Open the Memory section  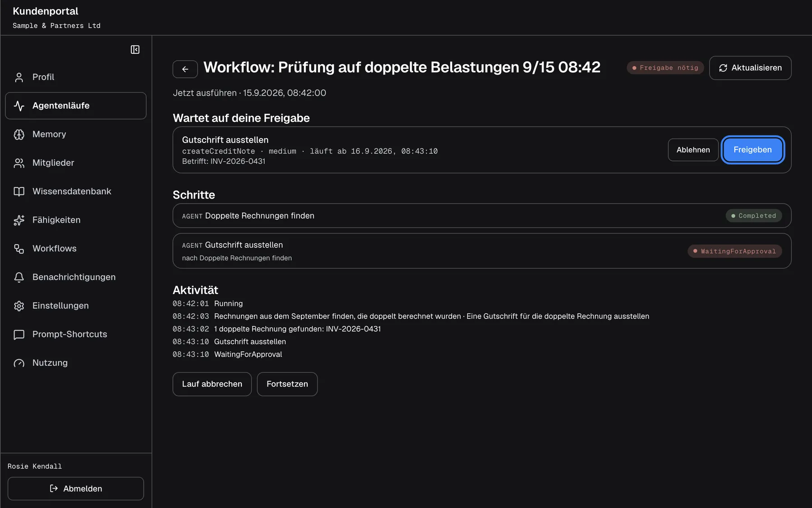click(x=76, y=135)
